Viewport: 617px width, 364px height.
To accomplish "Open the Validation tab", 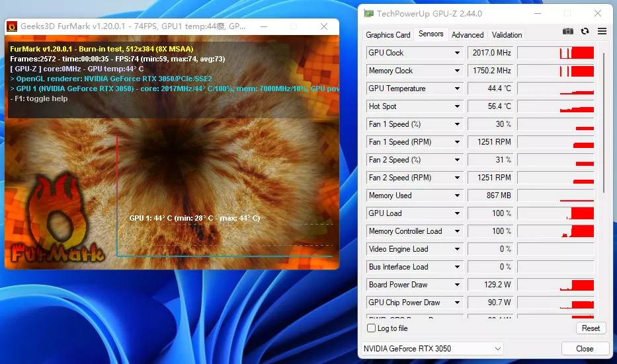I will click(507, 35).
